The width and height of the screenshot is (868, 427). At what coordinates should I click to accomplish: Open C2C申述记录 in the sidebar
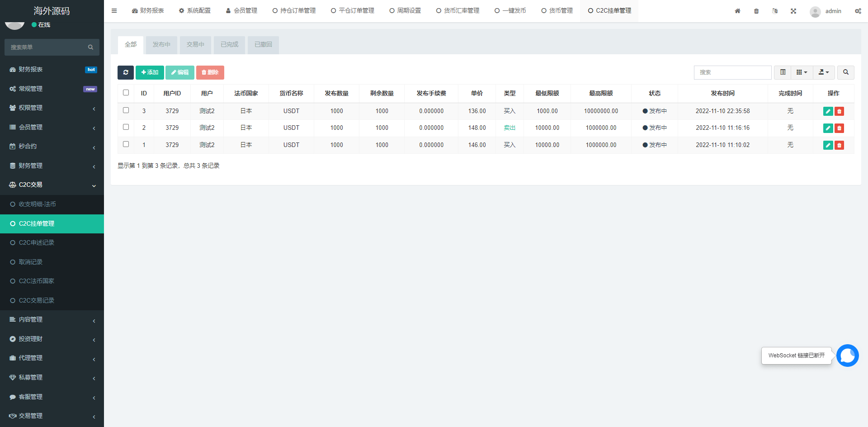[x=37, y=243]
